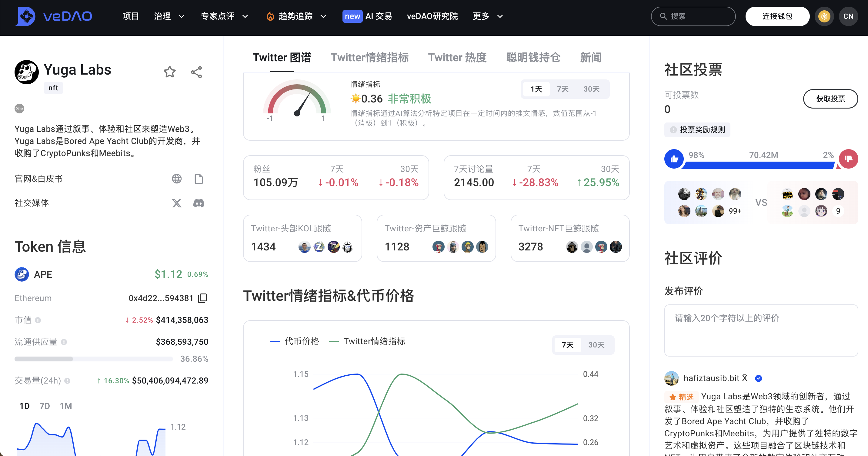Open the Discord social link
The width and height of the screenshot is (868, 456).
(199, 203)
